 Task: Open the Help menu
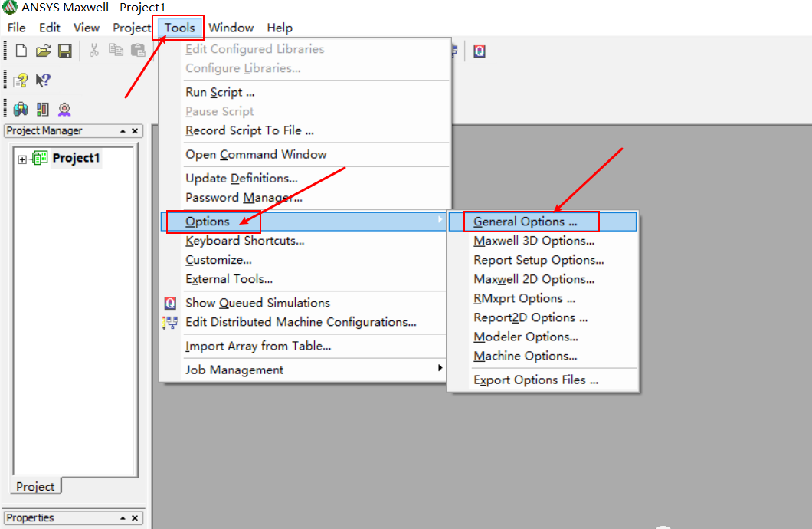(280, 28)
